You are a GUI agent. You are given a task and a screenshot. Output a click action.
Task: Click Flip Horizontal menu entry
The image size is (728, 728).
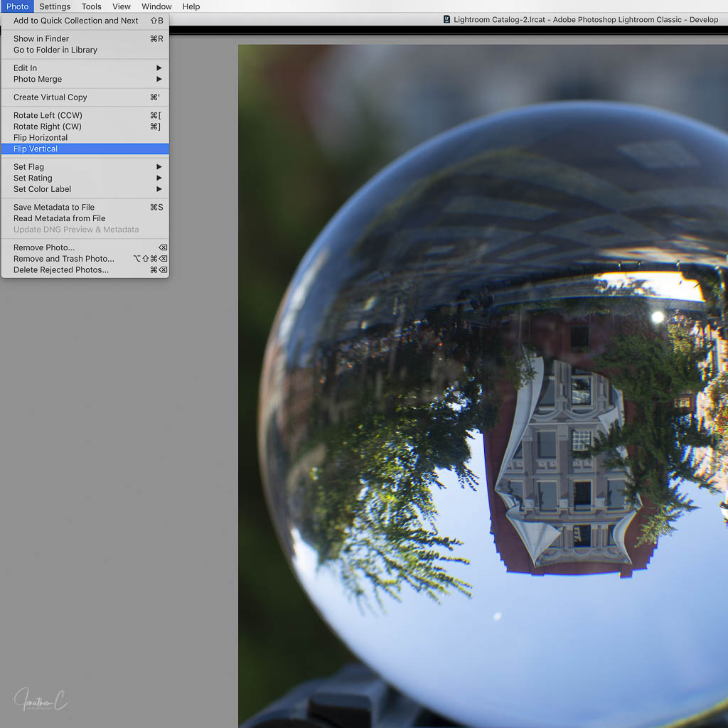41,138
